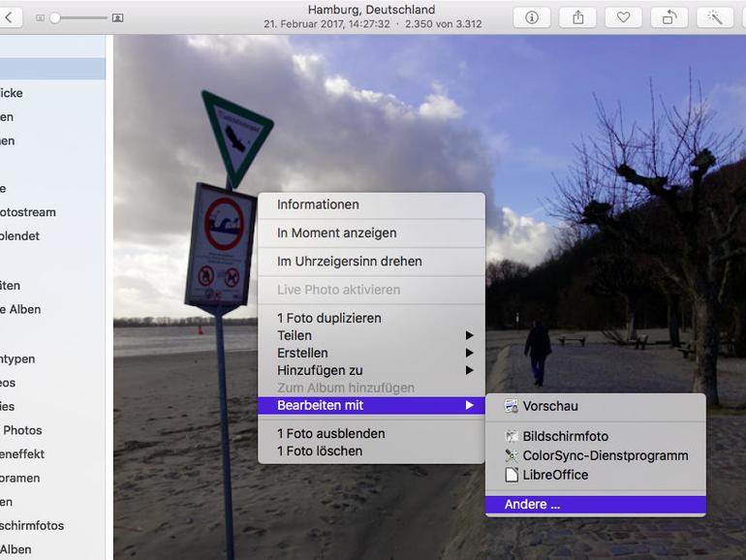Expand the Hinzufügen zu submenu

pyautogui.click(x=372, y=370)
